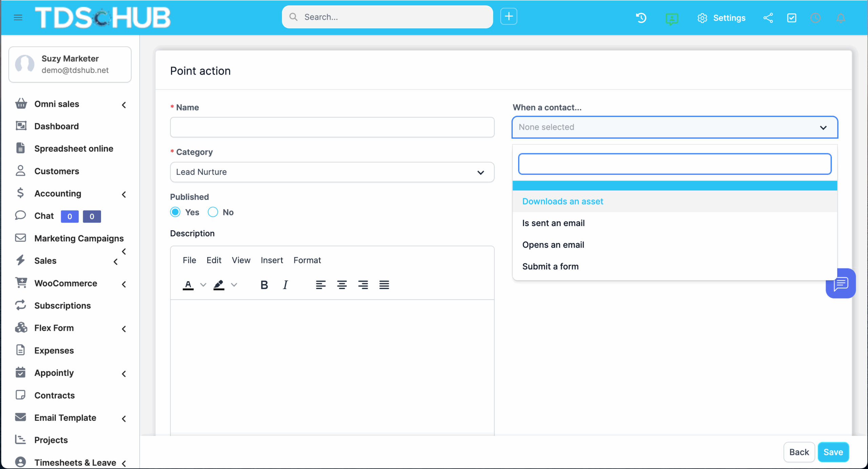Choose Opens an email option

click(553, 245)
